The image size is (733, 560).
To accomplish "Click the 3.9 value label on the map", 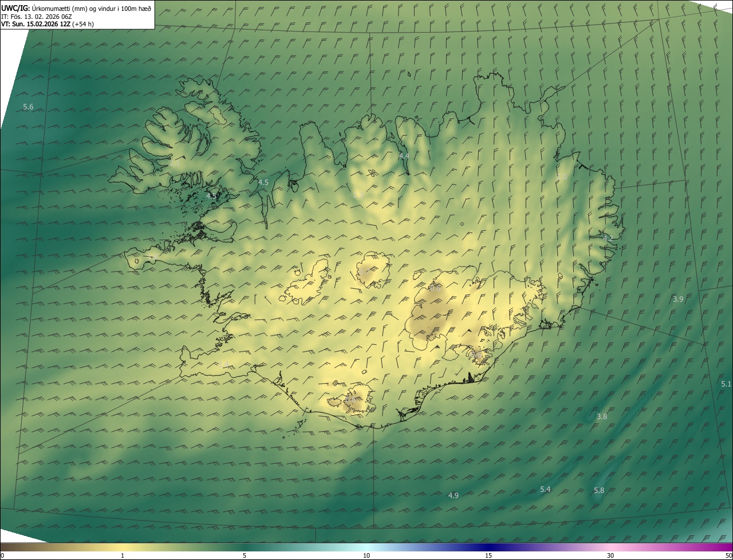I will 678,299.
